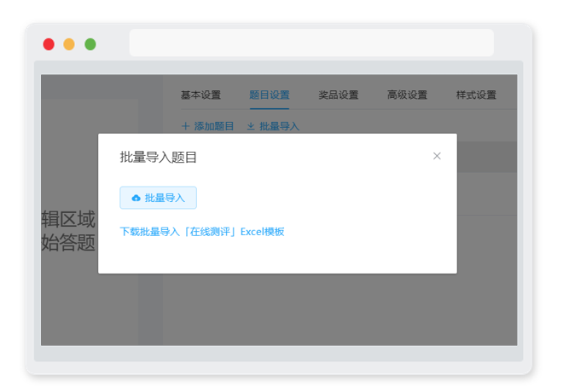563x392 pixels.
Task: Click the 添加题目 text link
Action: point(214,126)
